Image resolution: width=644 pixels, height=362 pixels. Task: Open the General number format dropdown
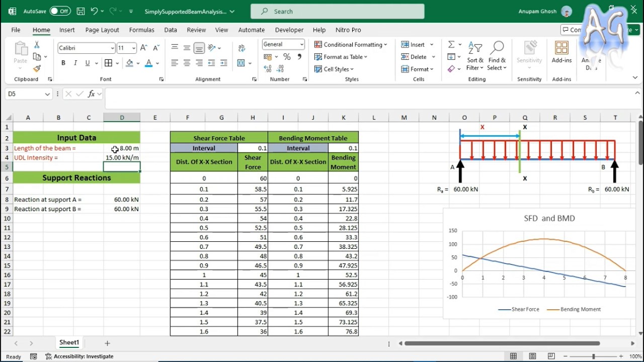click(x=302, y=44)
